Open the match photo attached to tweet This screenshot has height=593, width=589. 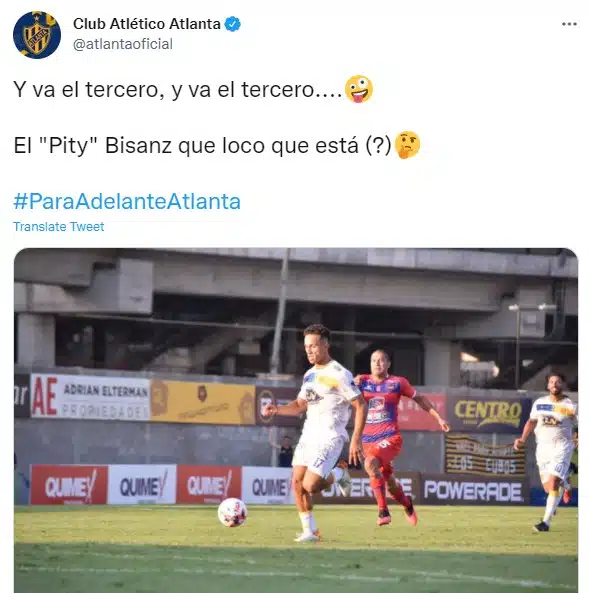click(x=296, y=420)
